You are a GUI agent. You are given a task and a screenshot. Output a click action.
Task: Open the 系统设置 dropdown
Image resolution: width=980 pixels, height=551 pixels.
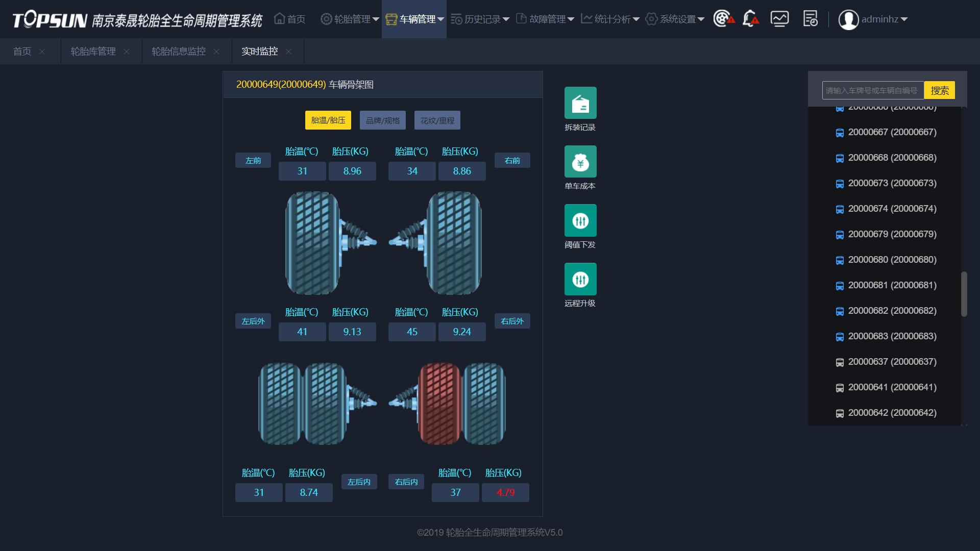click(x=674, y=19)
